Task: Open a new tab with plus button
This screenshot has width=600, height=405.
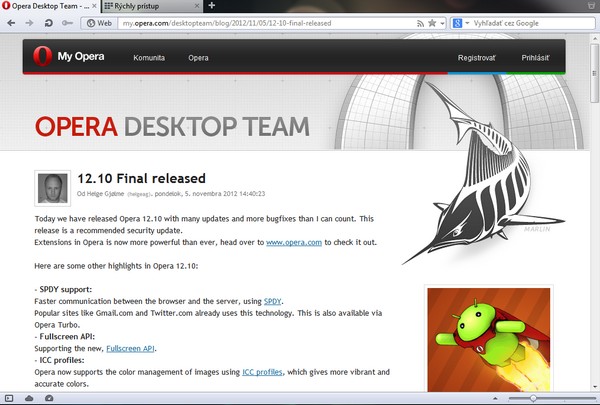Action: (x=212, y=5)
